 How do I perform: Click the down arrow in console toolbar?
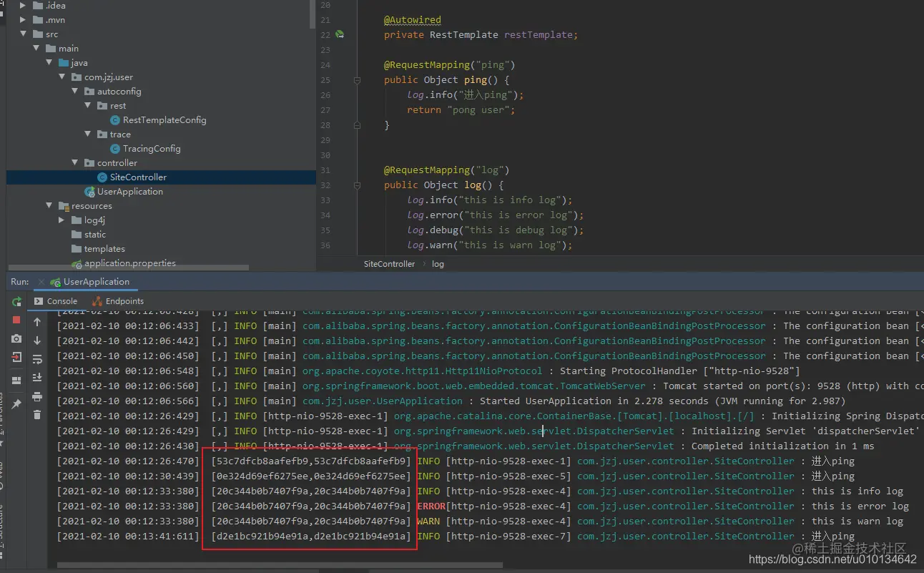click(x=37, y=341)
